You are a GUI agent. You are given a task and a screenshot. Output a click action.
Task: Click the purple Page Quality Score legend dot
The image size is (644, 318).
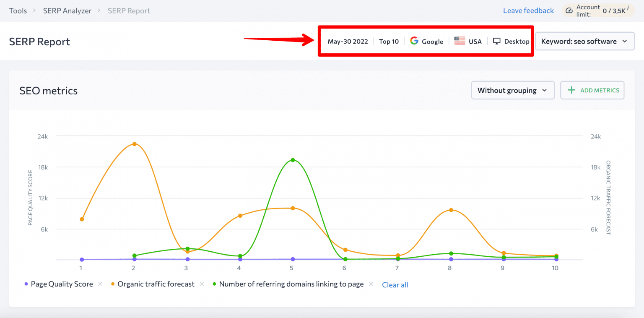coord(26,284)
